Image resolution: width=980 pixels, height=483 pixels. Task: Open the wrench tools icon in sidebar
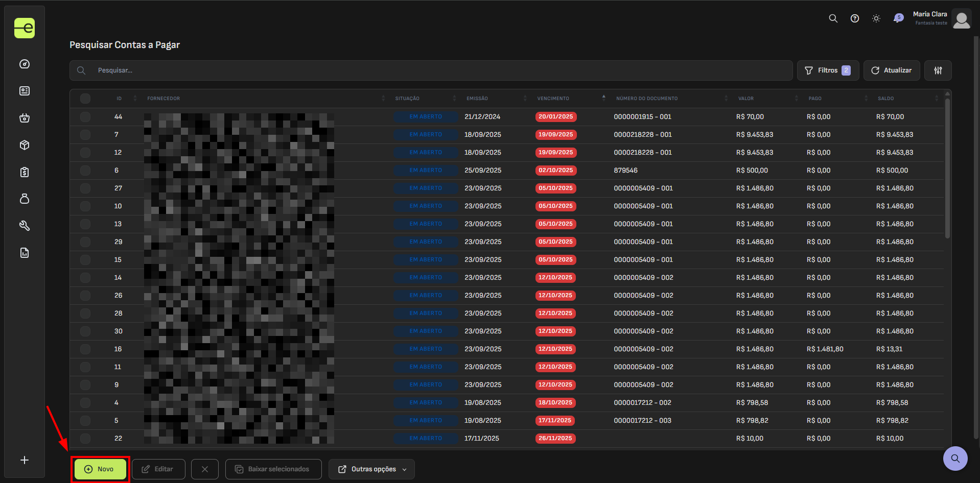click(x=25, y=226)
